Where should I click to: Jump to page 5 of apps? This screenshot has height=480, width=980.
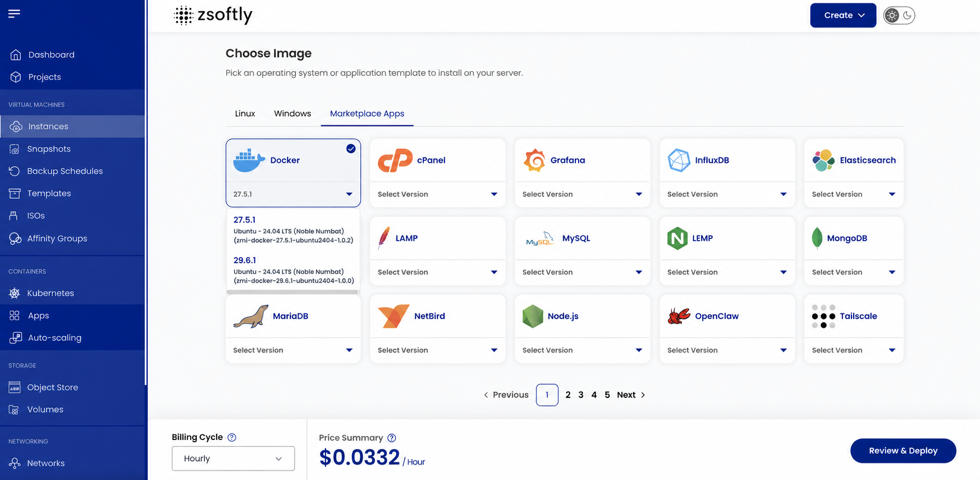pyautogui.click(x=607, y=395)
